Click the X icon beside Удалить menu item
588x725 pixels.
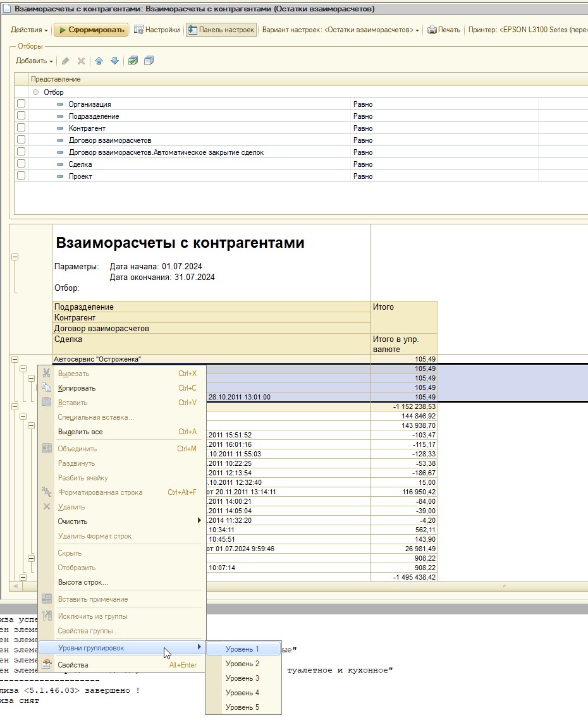46,507
